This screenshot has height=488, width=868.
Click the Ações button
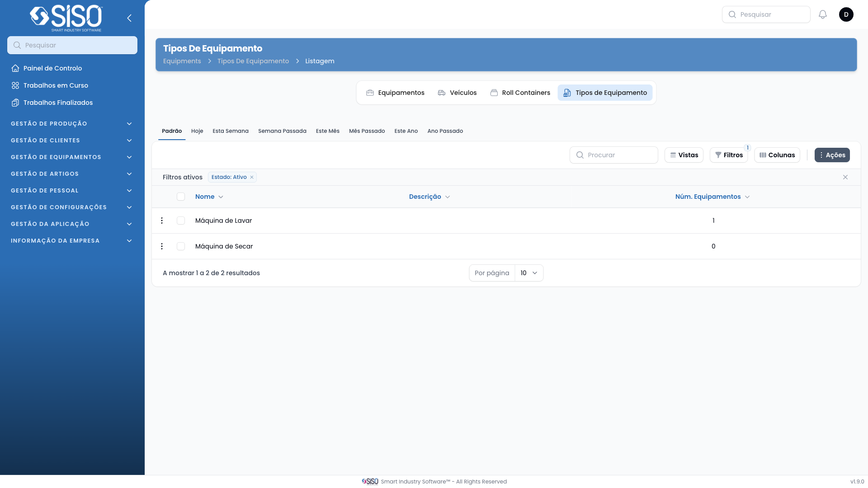832,155
